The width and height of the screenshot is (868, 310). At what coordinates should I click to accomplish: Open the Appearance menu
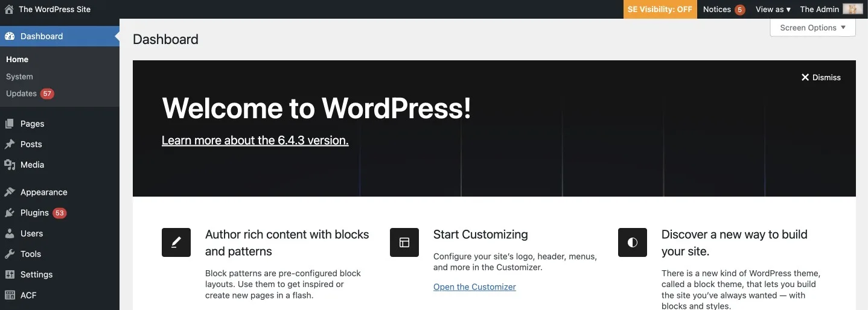(60, 192)
